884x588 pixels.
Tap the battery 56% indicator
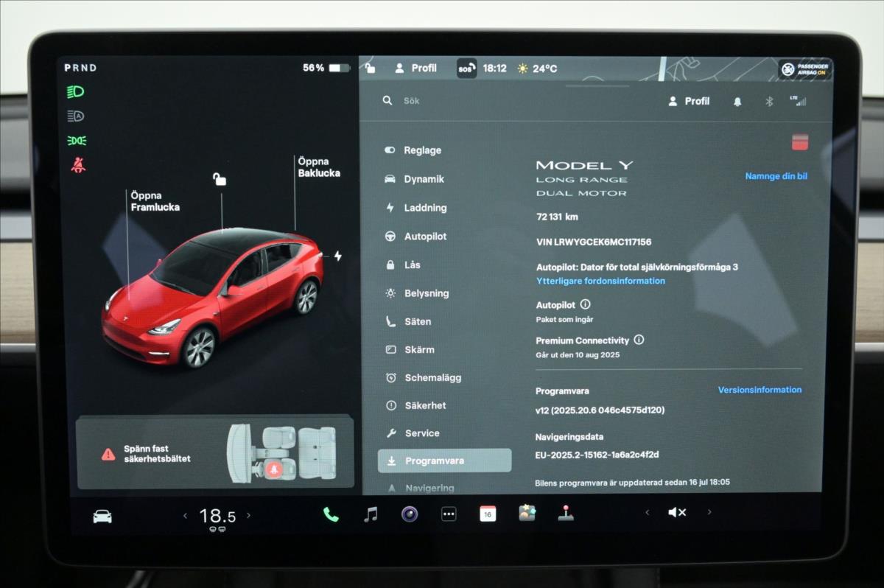(326, 68)
